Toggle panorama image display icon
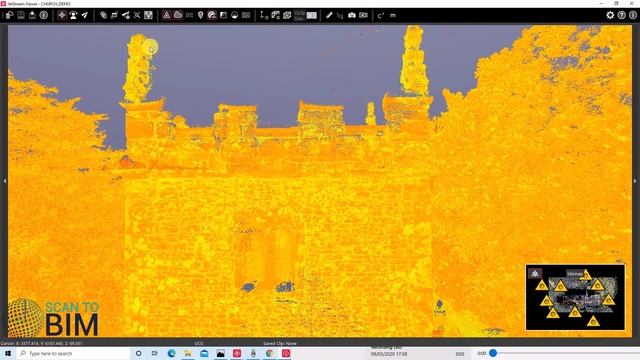The width and height of the screenshot is (640, 360). tap(189, 16)
